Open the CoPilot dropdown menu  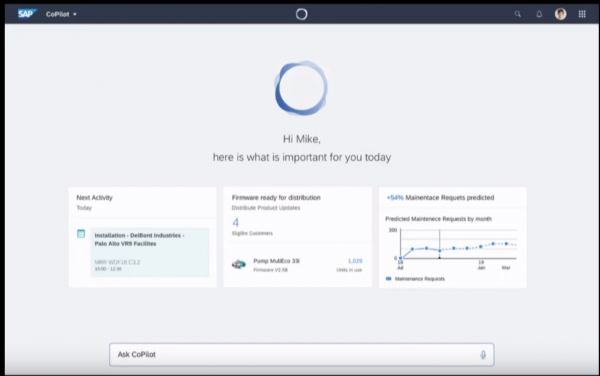(61, 14)
